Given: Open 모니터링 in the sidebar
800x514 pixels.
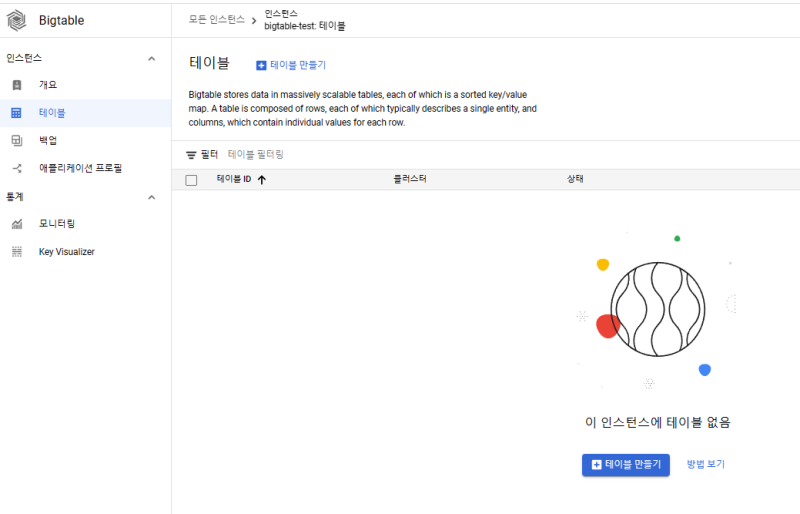Looking at the screenshot, I should point(86,224).
